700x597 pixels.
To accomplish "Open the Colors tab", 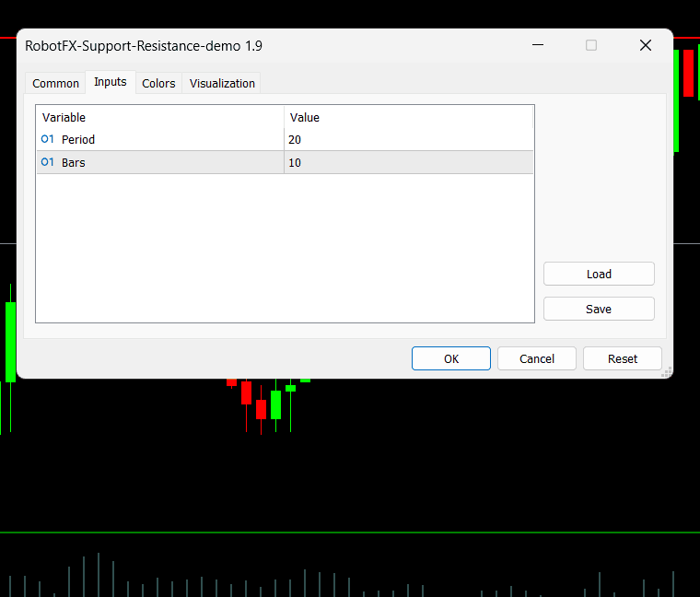I will [158, 83].
